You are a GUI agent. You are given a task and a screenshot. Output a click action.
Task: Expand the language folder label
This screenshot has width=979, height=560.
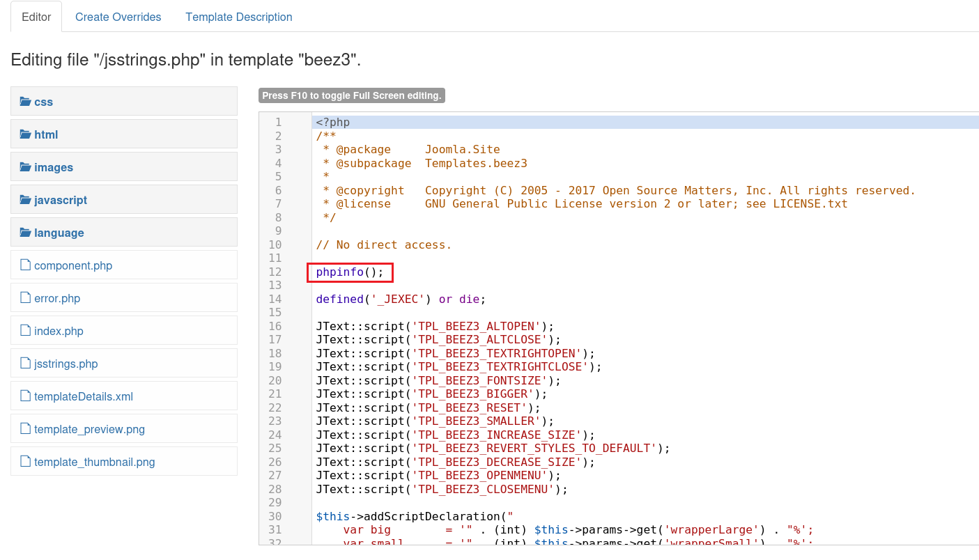click(x=59, y=233)
